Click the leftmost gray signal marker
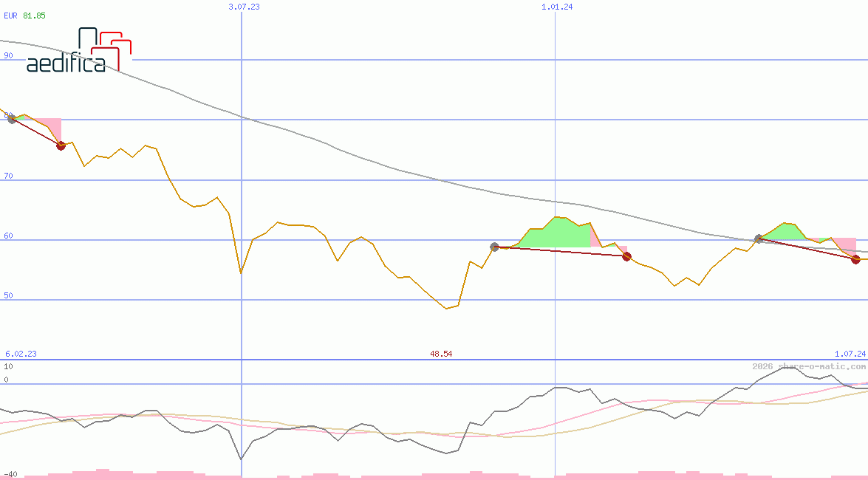 click(x=12, y=120)
